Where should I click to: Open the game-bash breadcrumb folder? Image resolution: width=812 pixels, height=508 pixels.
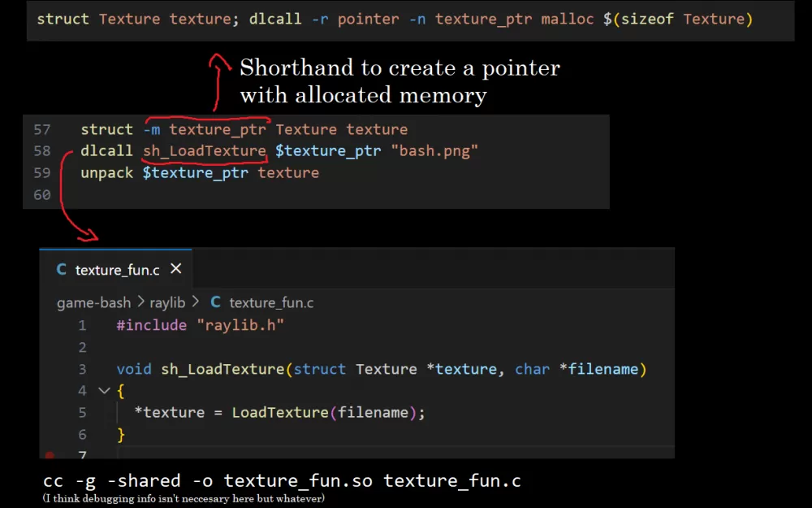point(93,302)
